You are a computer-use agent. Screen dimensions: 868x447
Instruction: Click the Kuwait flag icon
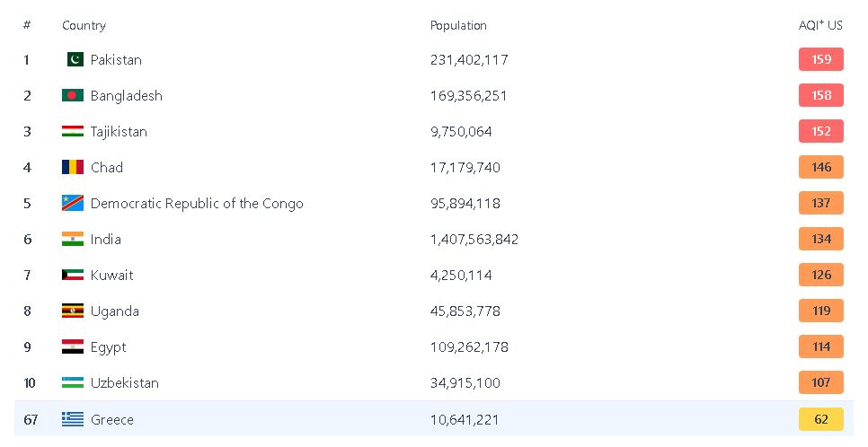(x=73, y=276)
